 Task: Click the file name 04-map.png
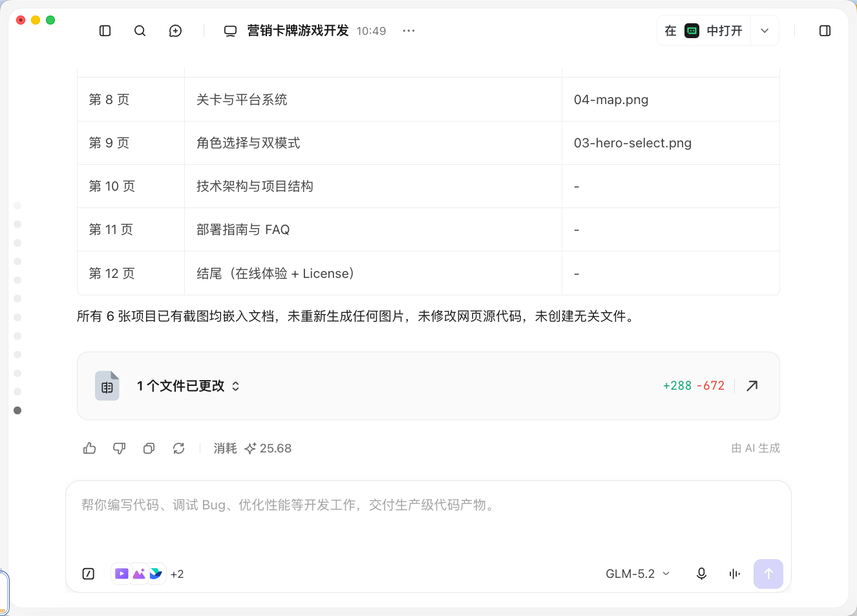point(611,100)
